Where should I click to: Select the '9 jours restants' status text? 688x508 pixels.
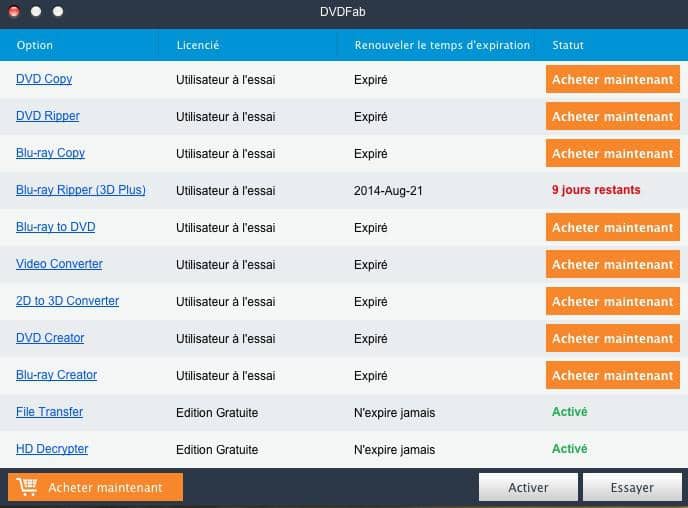tap(596, 190)
